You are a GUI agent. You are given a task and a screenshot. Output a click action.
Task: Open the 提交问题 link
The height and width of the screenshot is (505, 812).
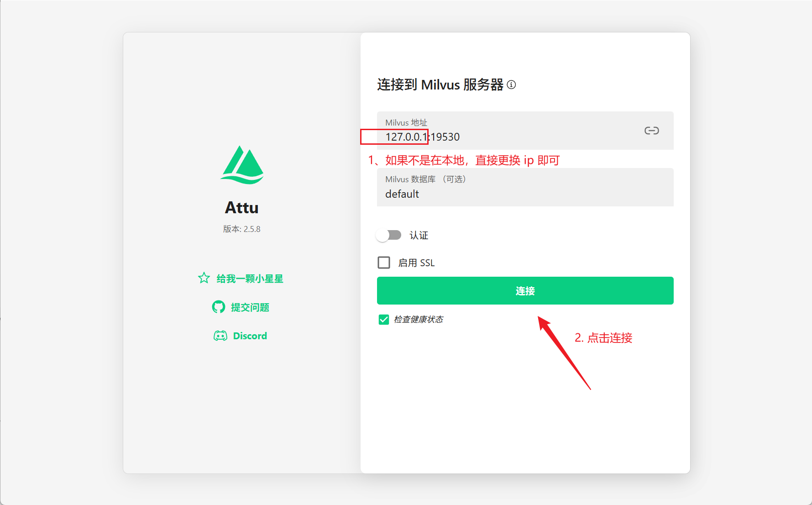pyautogui.click(x=250, y=307)
